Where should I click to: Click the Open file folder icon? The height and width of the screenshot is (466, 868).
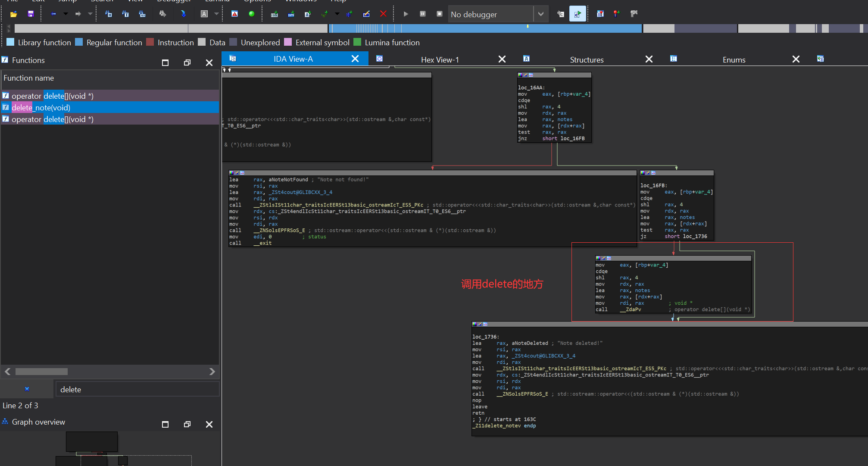coord(13,14)
